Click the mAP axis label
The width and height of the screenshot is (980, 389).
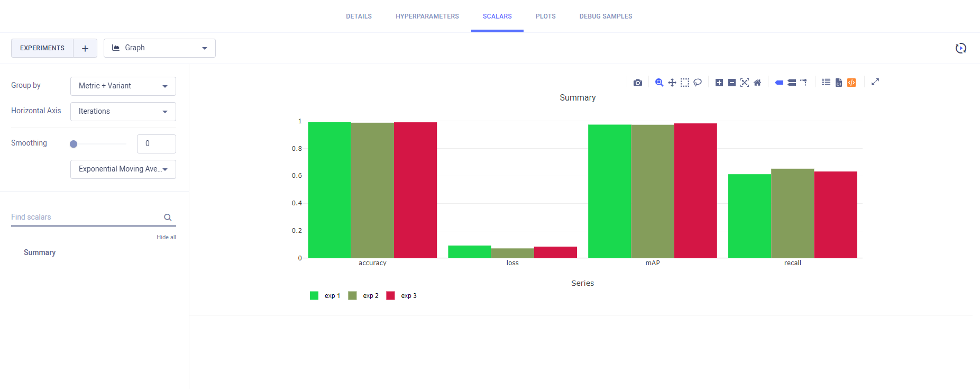[653, 263]
